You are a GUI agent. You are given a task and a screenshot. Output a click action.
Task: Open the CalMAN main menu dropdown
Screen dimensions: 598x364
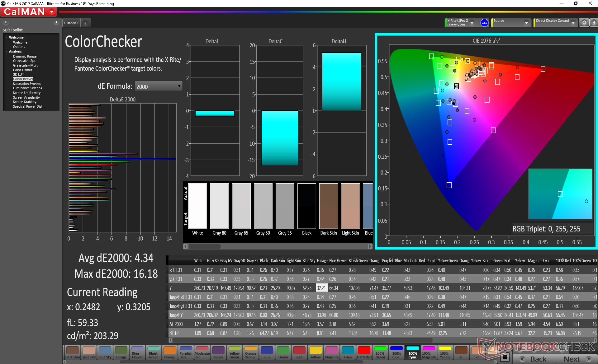(52, 12)
